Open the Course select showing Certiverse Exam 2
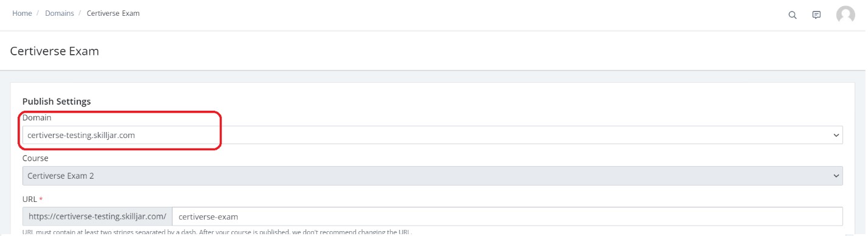868x236 pixels. tap(432, 176)
